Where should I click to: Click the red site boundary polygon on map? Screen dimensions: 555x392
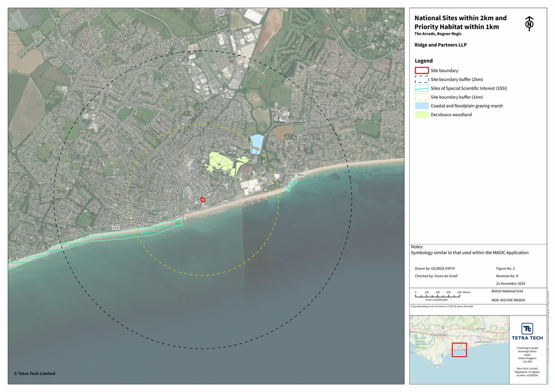(x=203, y=200)
